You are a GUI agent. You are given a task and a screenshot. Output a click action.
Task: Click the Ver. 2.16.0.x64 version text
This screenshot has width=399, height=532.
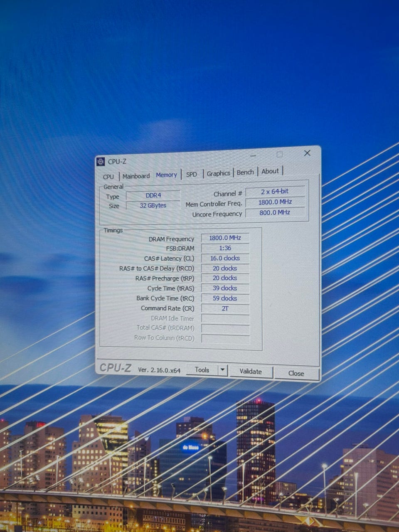pos(159,370)
